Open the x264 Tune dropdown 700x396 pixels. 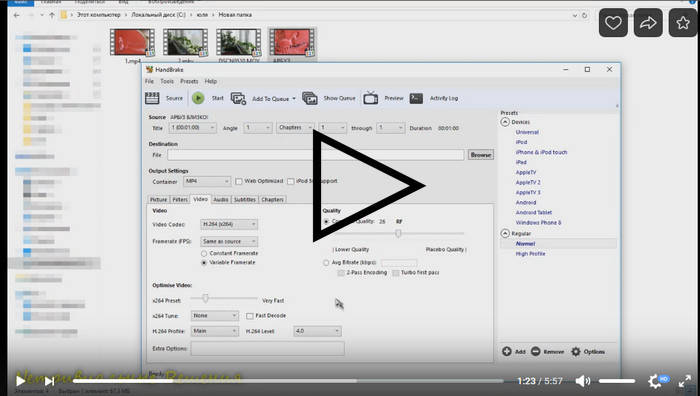[x=214, y=316]
